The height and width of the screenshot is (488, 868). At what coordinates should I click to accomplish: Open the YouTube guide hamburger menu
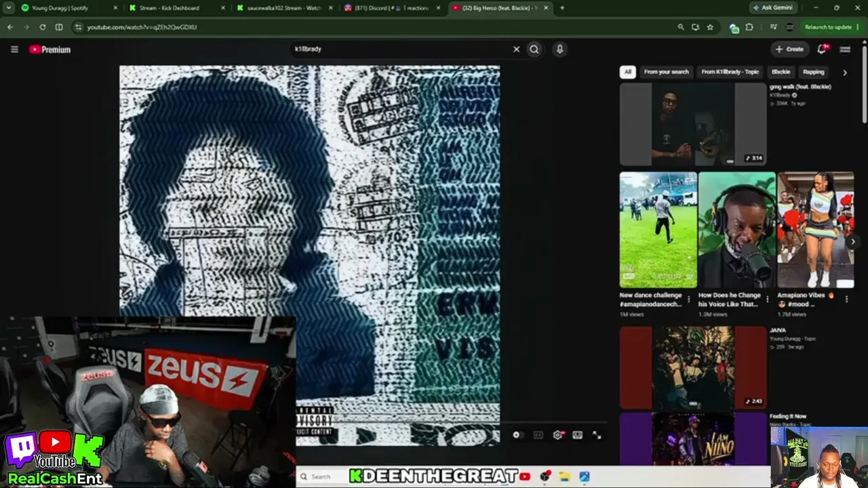(14, 49)
